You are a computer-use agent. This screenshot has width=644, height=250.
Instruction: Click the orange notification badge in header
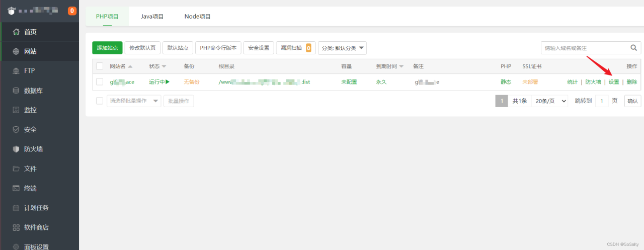click(72, 11)
